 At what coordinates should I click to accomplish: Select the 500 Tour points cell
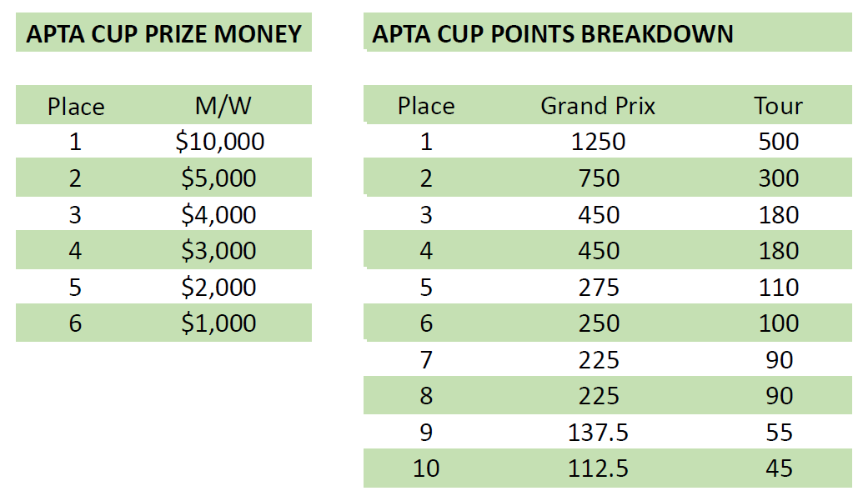[779, 142]
